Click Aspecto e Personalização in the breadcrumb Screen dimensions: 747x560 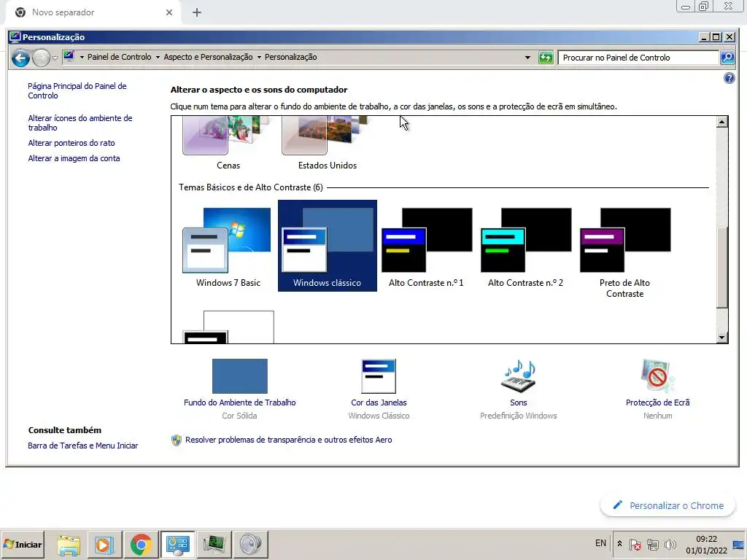[208, 57]
